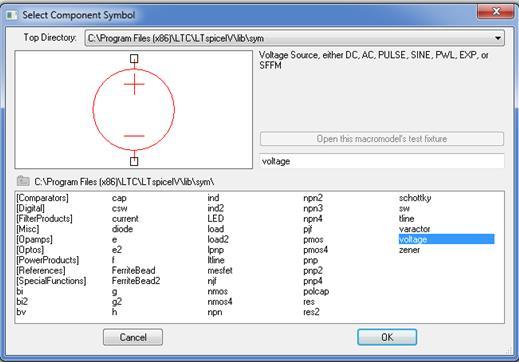The image size is (519, 362).
Task: Click the parent folder icon beside path
Action: [23, 181]
